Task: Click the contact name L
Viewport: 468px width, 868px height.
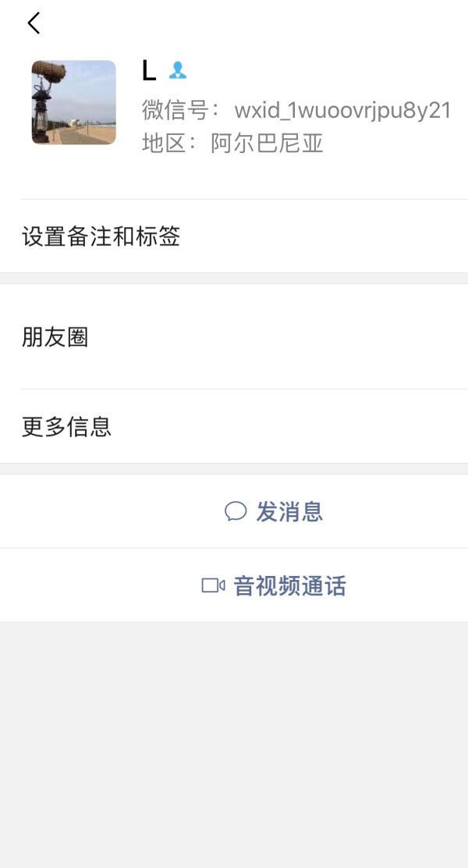Action: [x=149, y=71]
